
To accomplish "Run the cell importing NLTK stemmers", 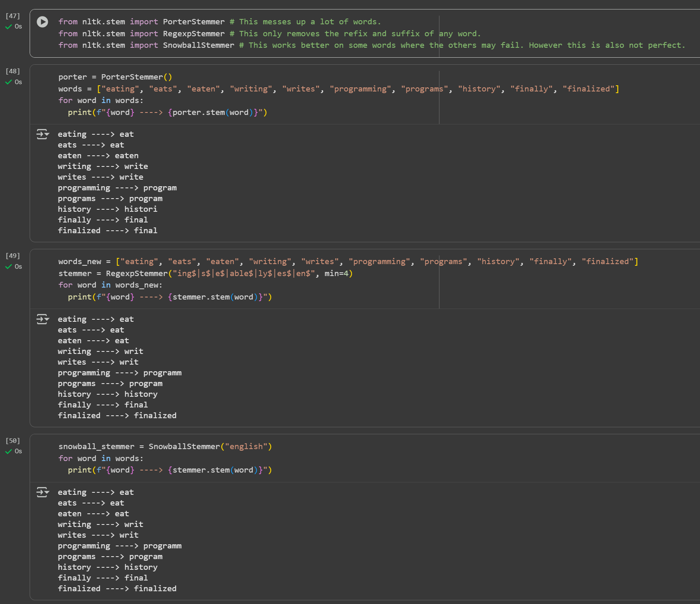I will (x=42, y=22).
